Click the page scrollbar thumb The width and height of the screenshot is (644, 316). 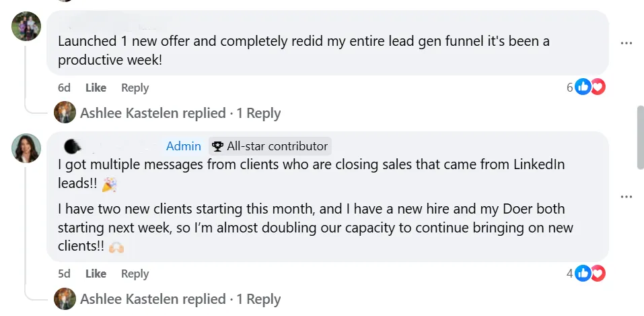point(641,137)
